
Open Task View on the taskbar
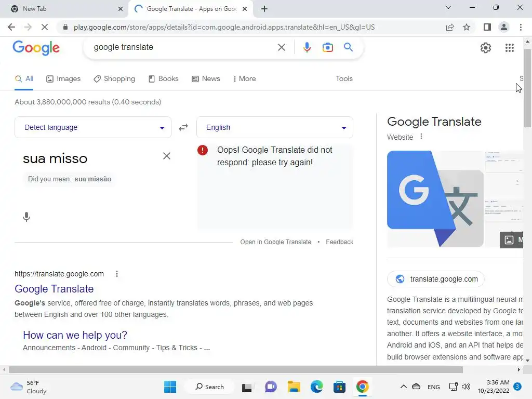tap(247, 387)
